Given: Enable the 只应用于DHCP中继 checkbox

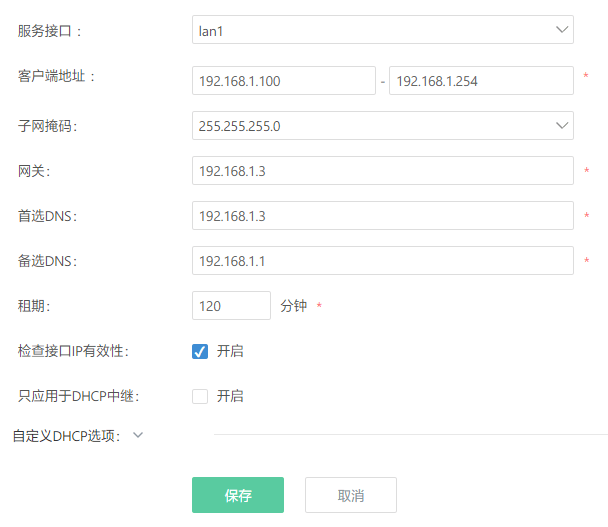Looking at the screenshot, I should click(x=200, y=396).
